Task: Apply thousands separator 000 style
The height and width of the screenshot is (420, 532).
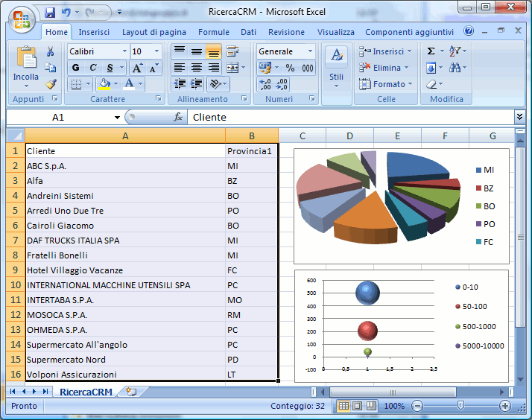Action: tap(308, 68)
